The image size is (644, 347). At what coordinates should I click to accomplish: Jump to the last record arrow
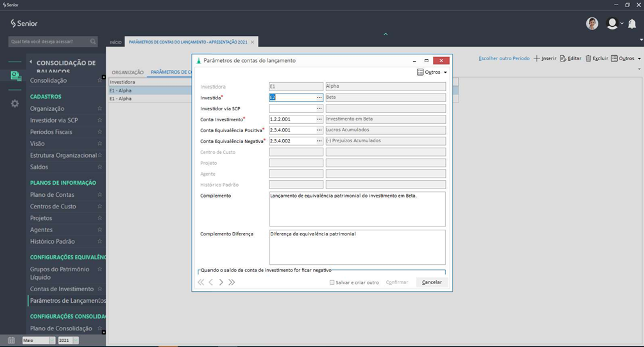coord(232,282)
